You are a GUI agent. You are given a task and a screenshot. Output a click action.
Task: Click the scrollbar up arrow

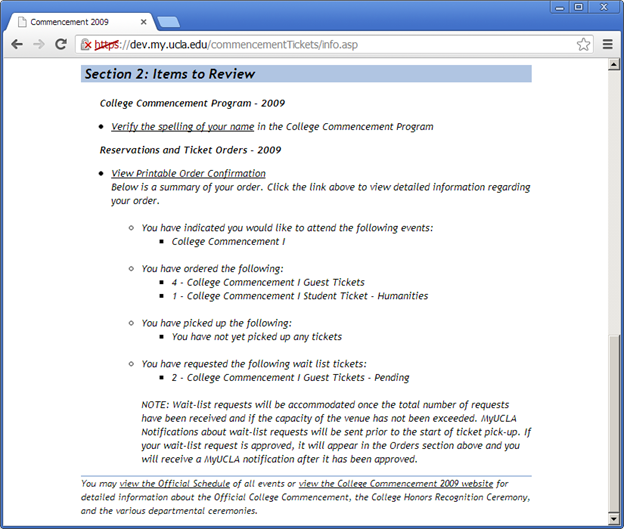(x=614, y=66)
